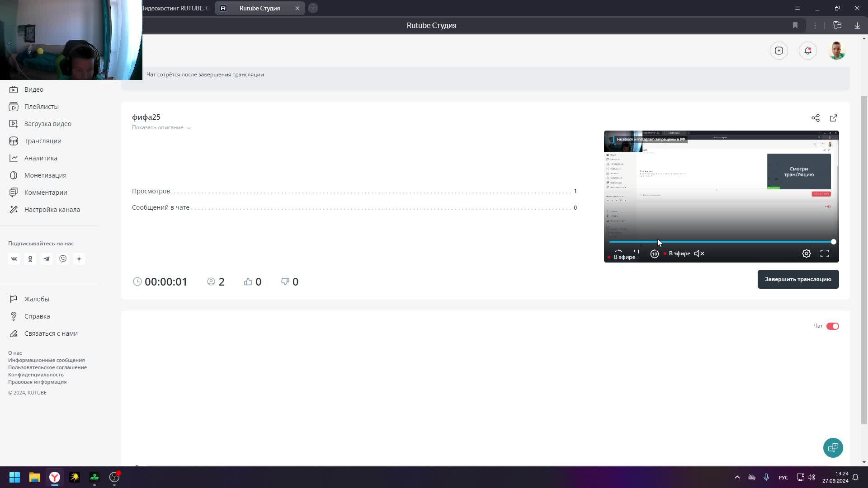Go to the Аналитика sidebar item
868x488 pixels.
tap(41, 158)
